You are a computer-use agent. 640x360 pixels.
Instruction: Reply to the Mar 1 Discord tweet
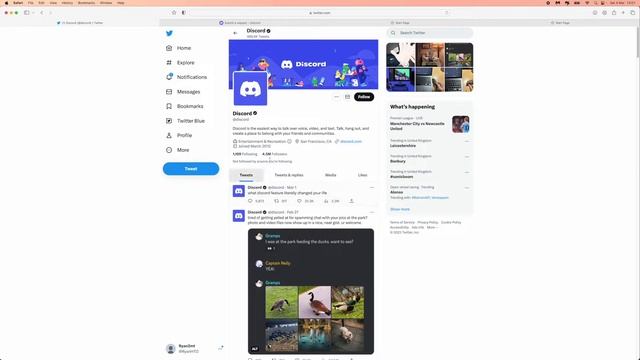click(256, 201)
